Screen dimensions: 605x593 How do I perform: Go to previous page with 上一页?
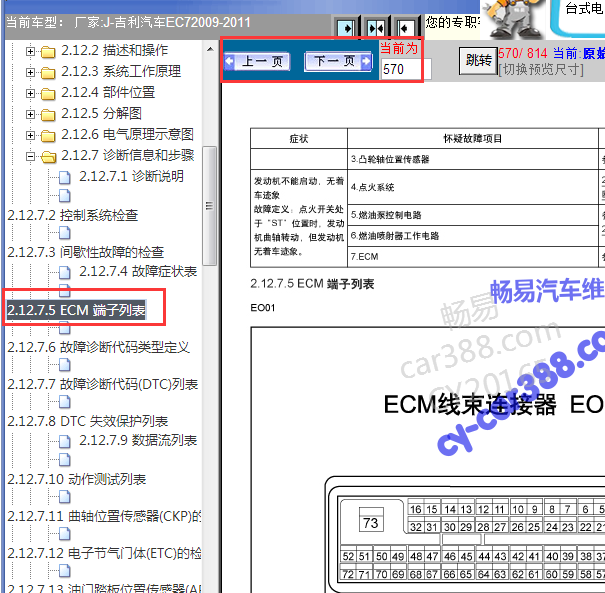click(257, 61)
